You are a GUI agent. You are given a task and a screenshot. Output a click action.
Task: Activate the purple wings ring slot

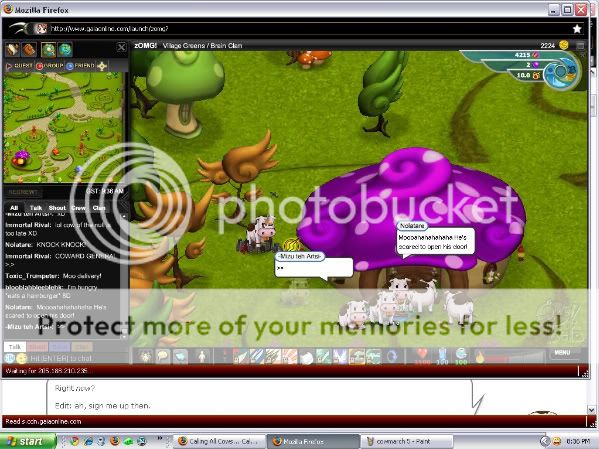pyautogui.click(x=340, y=357)
